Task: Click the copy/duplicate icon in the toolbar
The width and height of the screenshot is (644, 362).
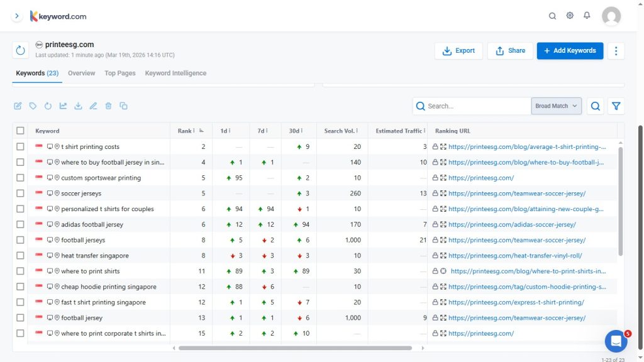Action: [x=123, y=106]
